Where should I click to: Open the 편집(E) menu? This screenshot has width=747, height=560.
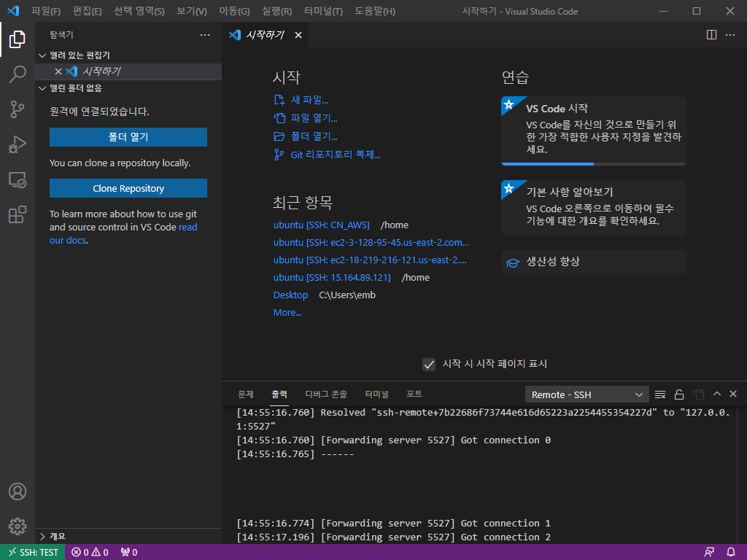pyautogui.click(x=88, y=11)
